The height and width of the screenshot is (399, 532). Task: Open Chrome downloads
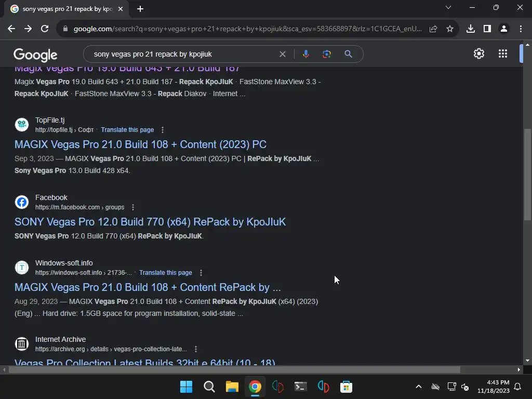471,29
